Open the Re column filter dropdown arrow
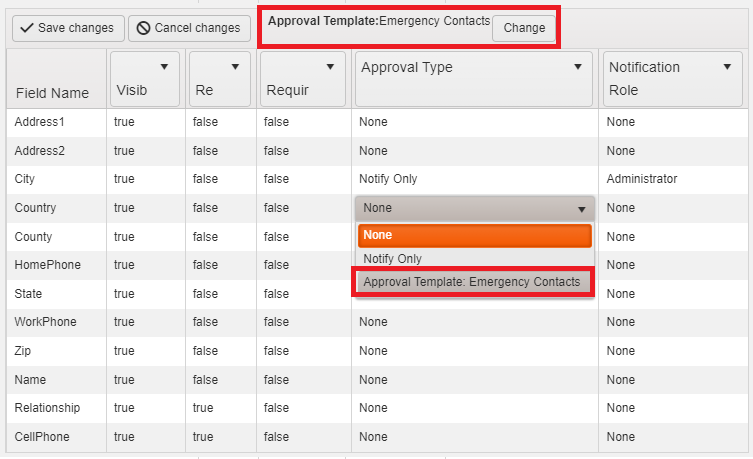Image resolution: width=753 pixels, height=459 pixels. (x=235, y=67)
